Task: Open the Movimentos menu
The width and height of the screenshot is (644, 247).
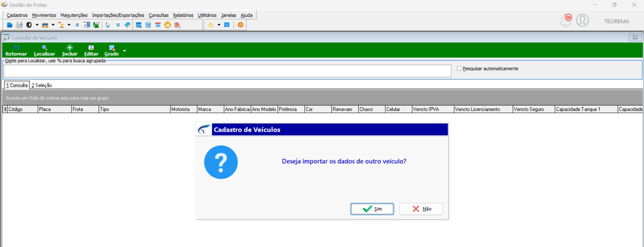Action: pos(44,15)
